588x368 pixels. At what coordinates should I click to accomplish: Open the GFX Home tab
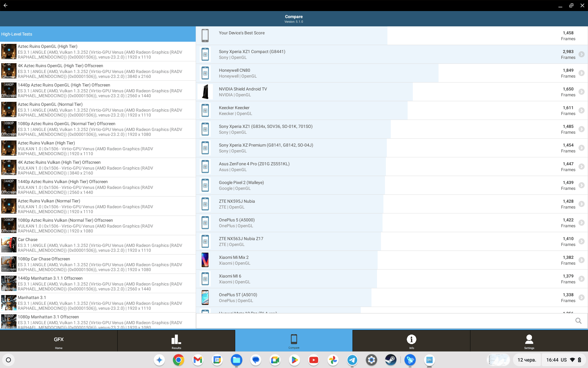[58, 341]
